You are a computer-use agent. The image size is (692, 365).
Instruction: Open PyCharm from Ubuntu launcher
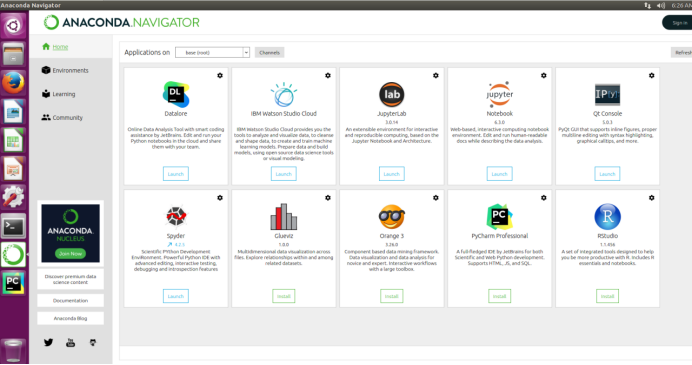pos(13,283)
